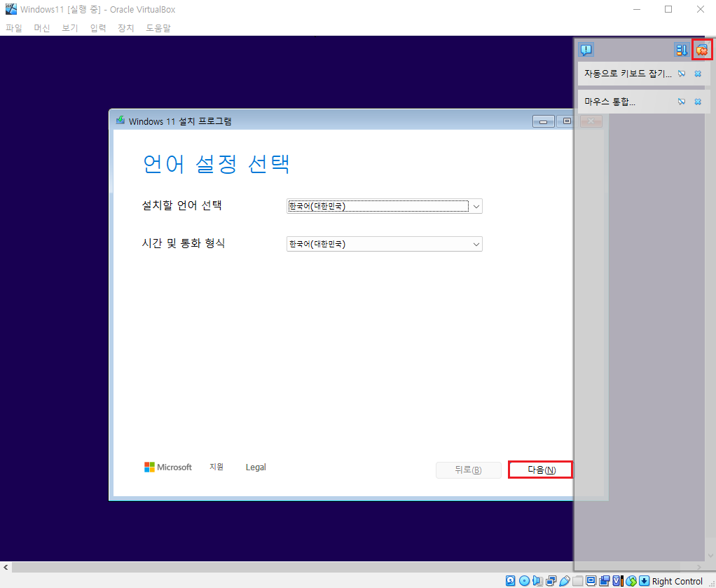Close the 마우스 통합 notification
Viewport: 716px width, 588px height.
[x=698, y=102]
